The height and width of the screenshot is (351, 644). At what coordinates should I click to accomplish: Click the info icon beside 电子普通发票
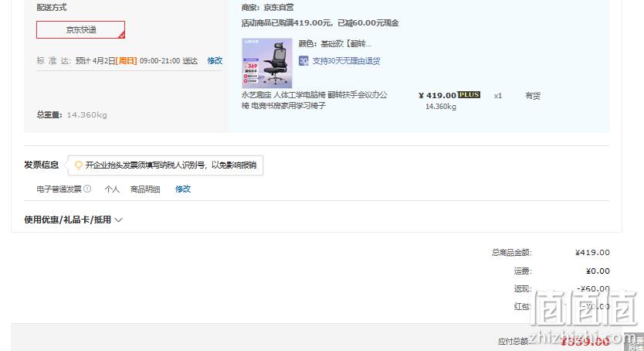87,189
